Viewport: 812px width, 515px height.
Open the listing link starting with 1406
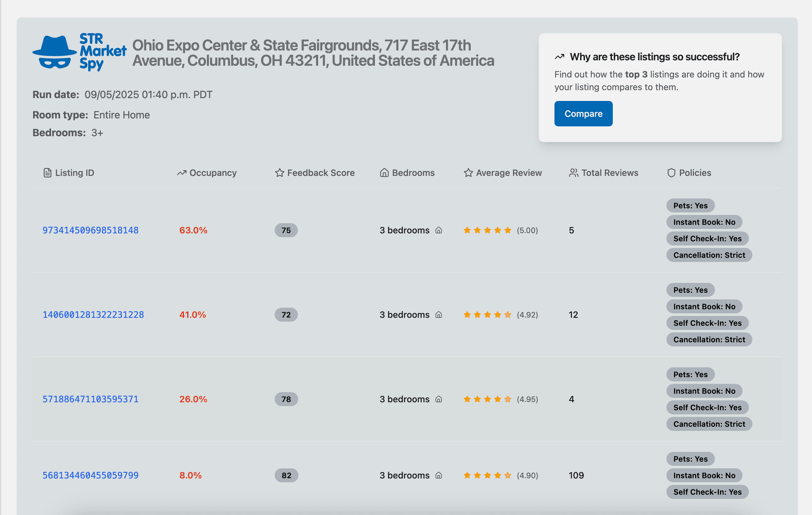point(93,315)
